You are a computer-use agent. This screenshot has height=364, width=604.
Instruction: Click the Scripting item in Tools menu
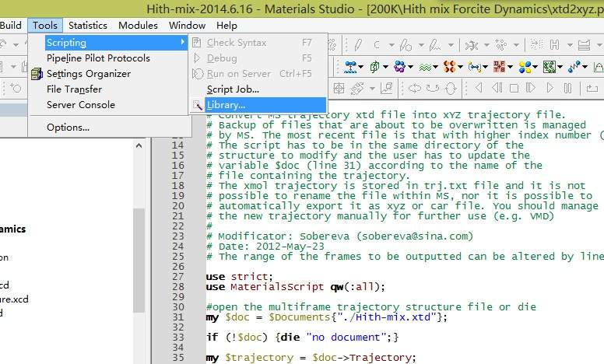(110, 43)
